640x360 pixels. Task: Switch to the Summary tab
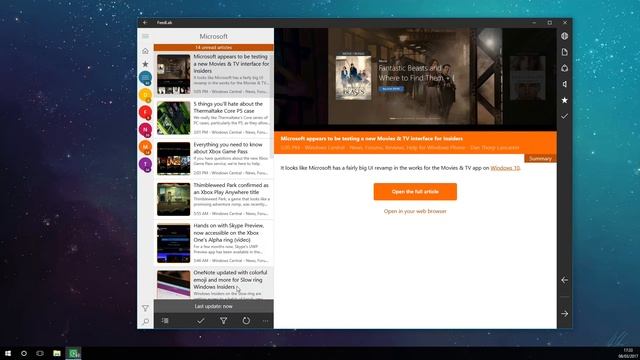click(540, 158)
